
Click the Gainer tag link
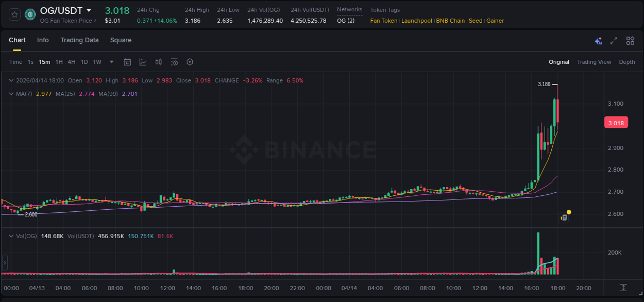495,21
